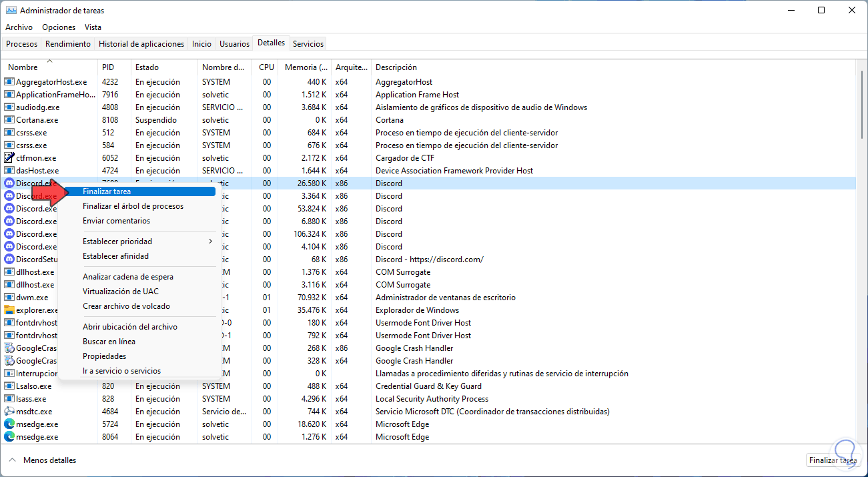Switch to the Servicios tab
Screen dimensions: 868x477
click(x=308, y=44)
